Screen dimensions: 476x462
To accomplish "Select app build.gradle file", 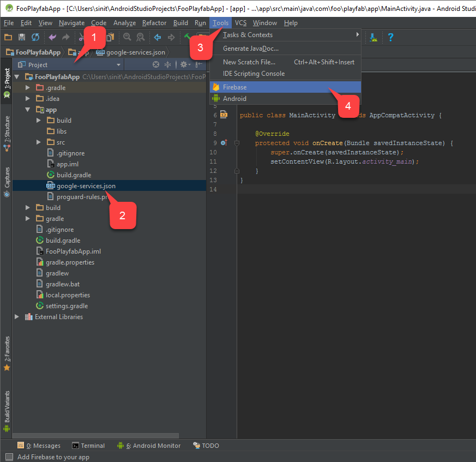I will (x=69, y=175).
